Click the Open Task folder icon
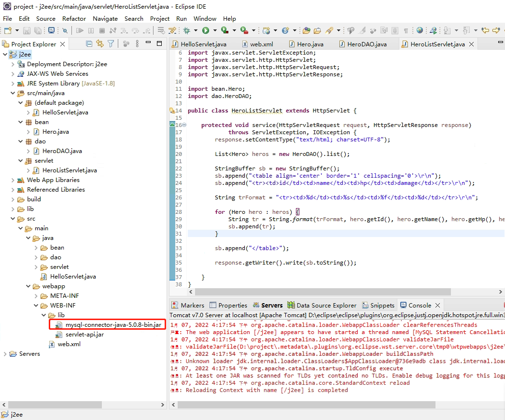The width and height of the screenshot is (505, 420). (x=317, y=30)
